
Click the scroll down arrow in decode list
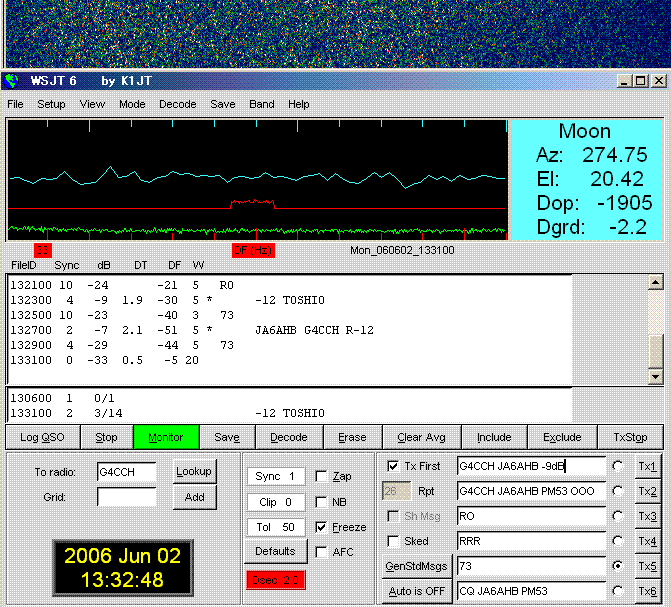click(656, 376)
